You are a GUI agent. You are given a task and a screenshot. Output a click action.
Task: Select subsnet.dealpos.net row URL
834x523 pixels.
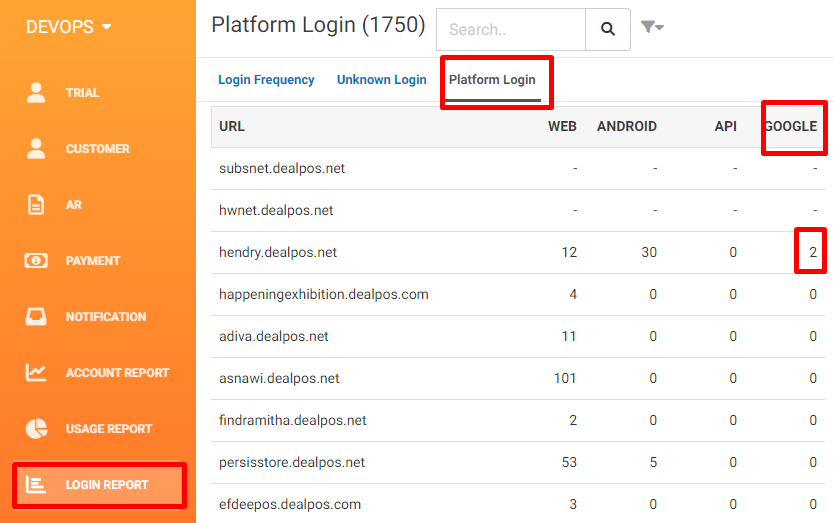[282, 169]
